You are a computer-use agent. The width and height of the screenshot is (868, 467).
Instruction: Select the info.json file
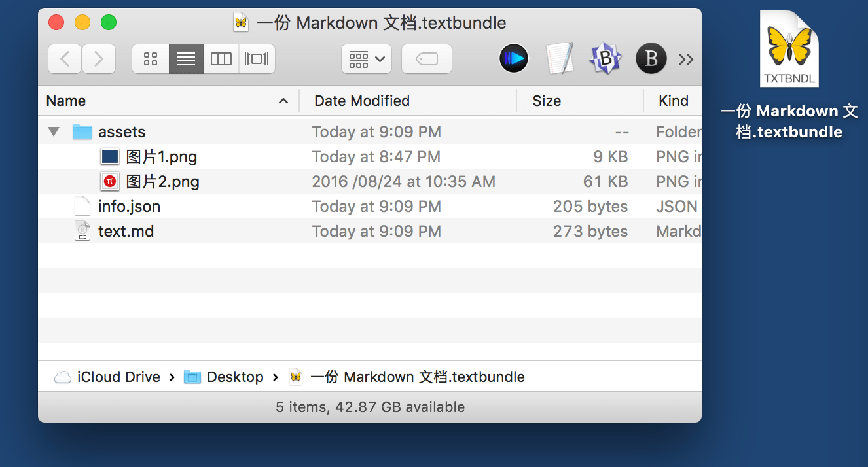[x=129, y=207]
